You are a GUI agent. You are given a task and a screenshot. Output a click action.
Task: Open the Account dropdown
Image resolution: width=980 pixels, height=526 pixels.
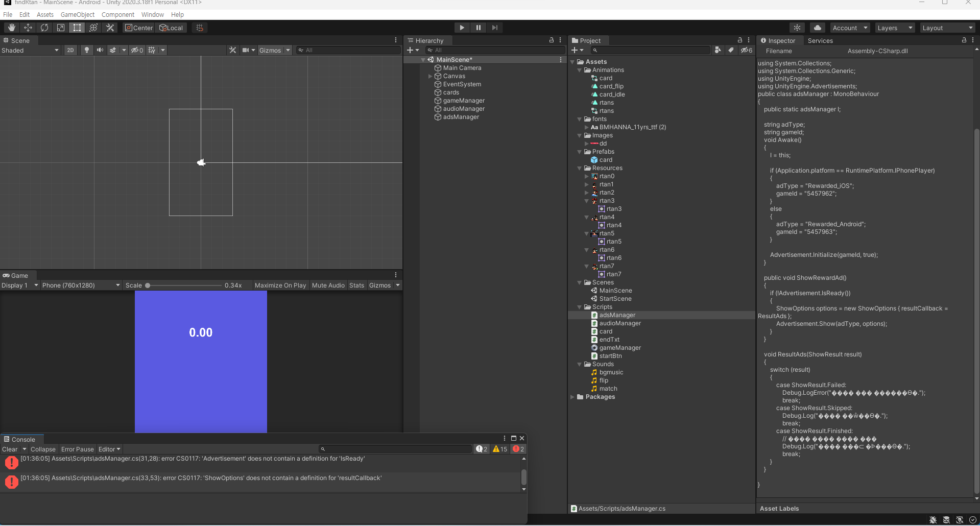coord(850,28)
